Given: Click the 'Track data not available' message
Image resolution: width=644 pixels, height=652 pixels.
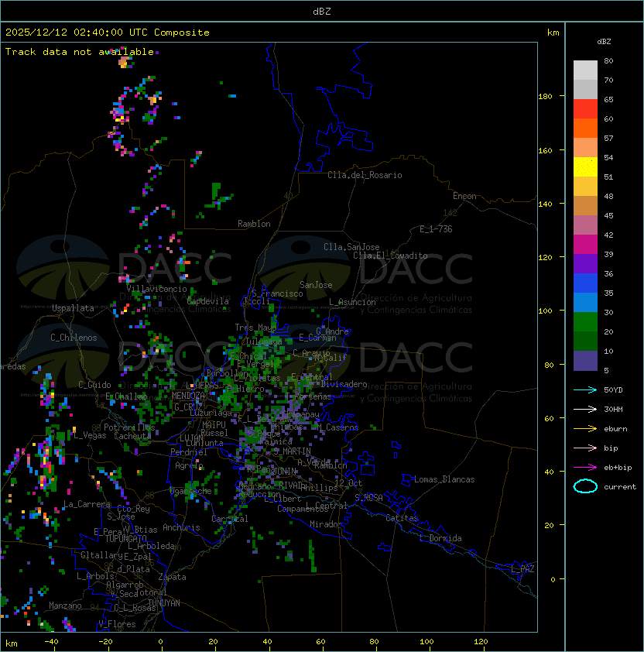Looking at the screenshot, I should (80, 52).
